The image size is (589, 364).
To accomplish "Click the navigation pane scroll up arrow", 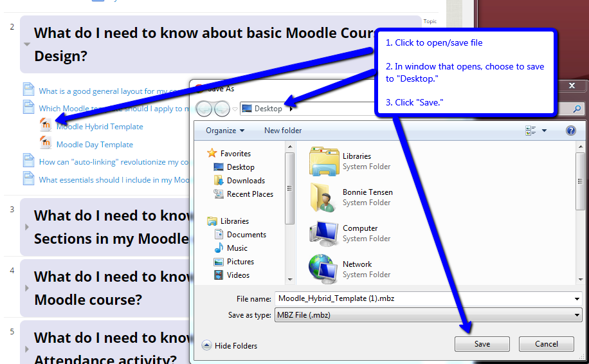I will [289, 146].
